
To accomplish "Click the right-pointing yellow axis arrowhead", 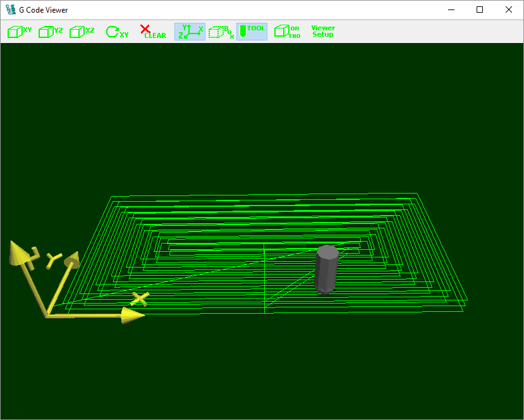I will pos(134,315).
